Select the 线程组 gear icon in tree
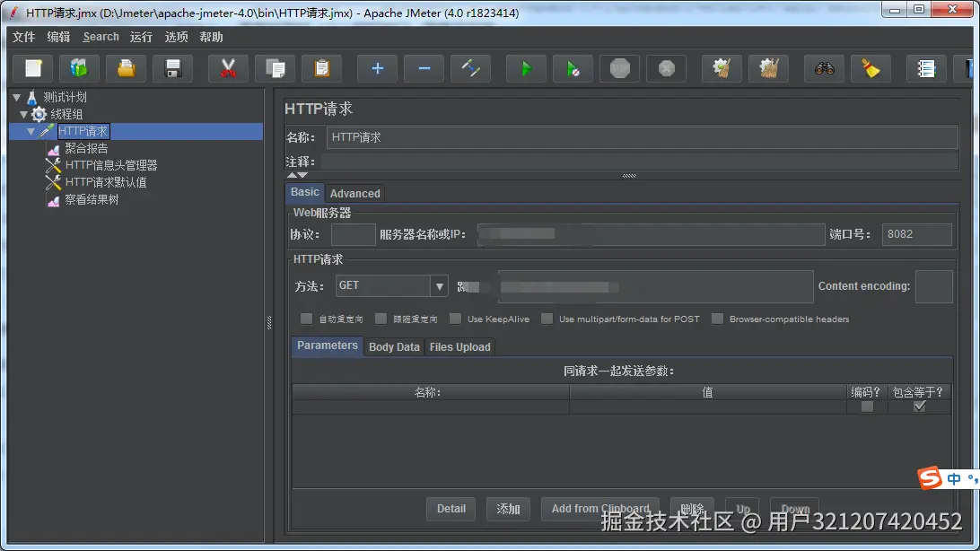The width and height of the screenshot is (980, 551). point(39,114)
